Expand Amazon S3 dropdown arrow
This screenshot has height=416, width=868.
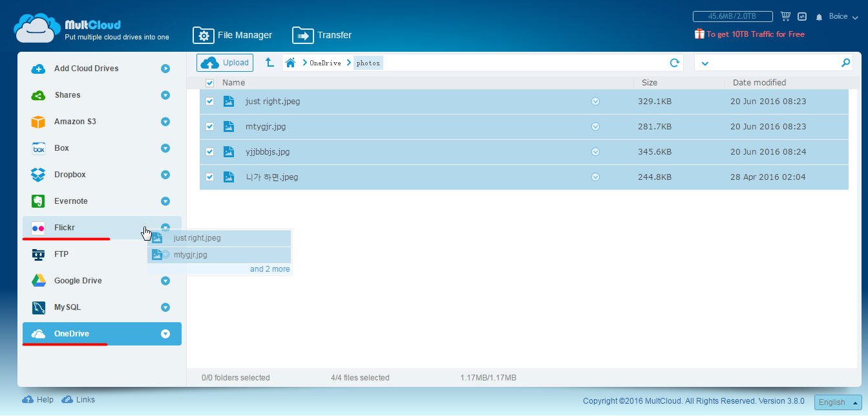[165, 122]
